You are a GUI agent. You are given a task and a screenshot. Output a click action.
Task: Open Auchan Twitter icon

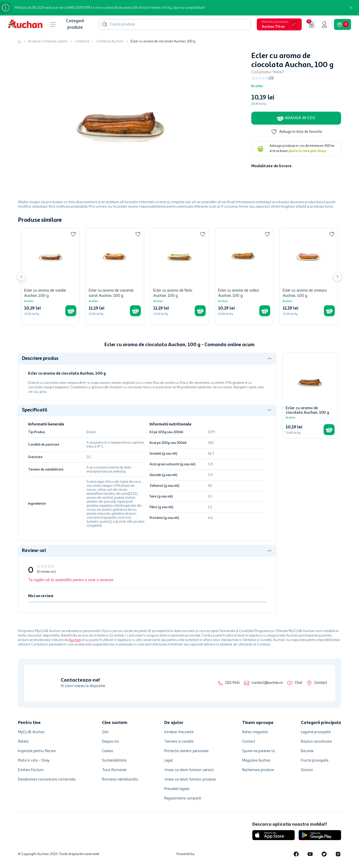(x=324, y=854)
